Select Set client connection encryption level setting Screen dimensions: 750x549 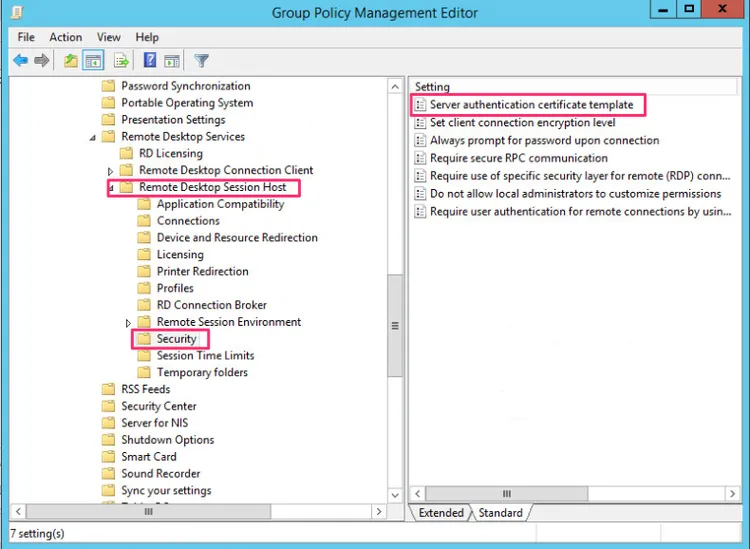(x=522, y=123)
